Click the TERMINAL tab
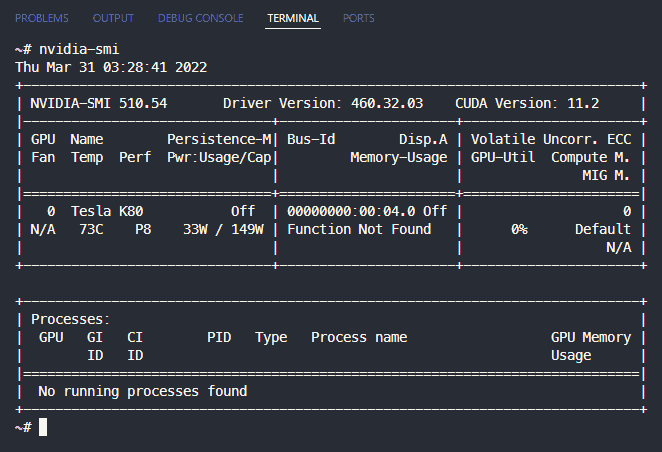This screenshot has height=452, width=662. pos(293,18)
